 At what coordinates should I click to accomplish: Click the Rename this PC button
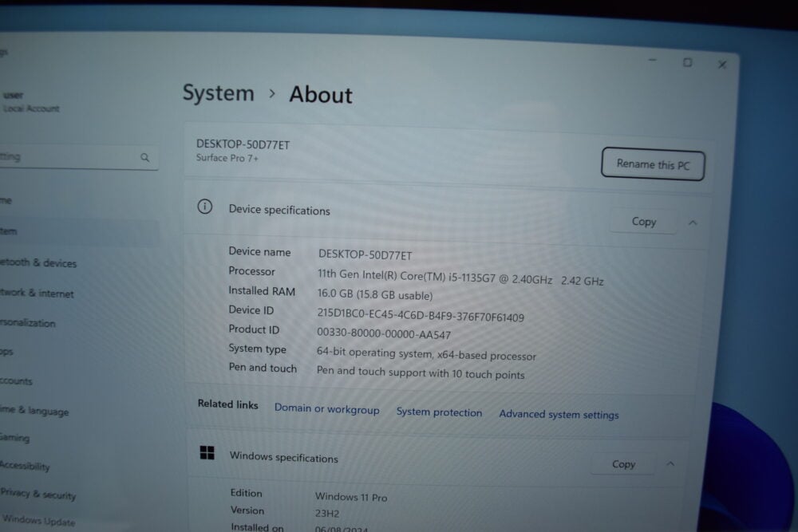click(x=653, y=164)
